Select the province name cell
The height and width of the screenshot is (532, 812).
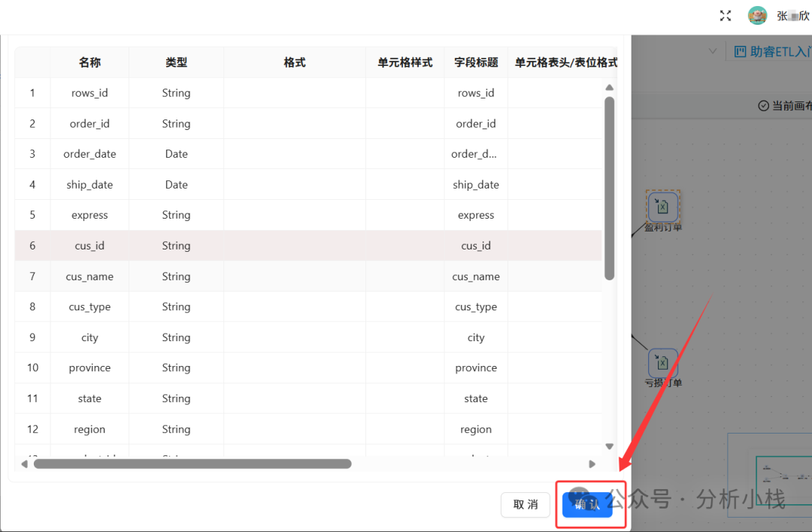click(x=89, y=368)
